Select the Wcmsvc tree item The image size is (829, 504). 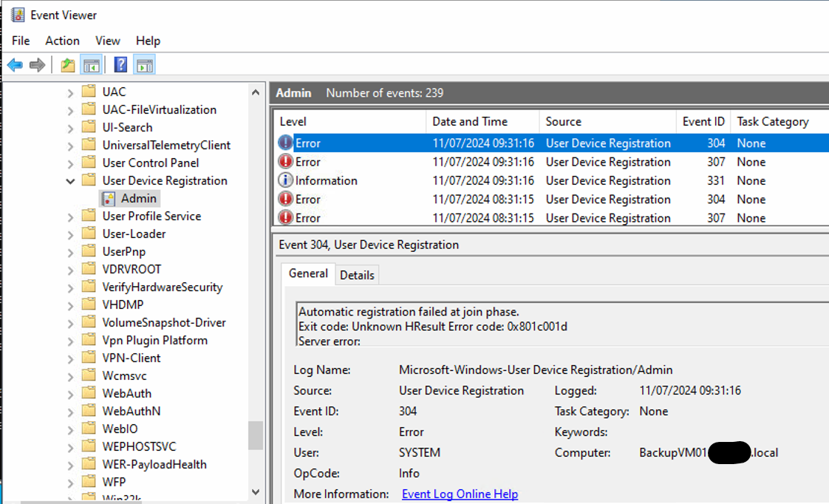click(124, 375)
